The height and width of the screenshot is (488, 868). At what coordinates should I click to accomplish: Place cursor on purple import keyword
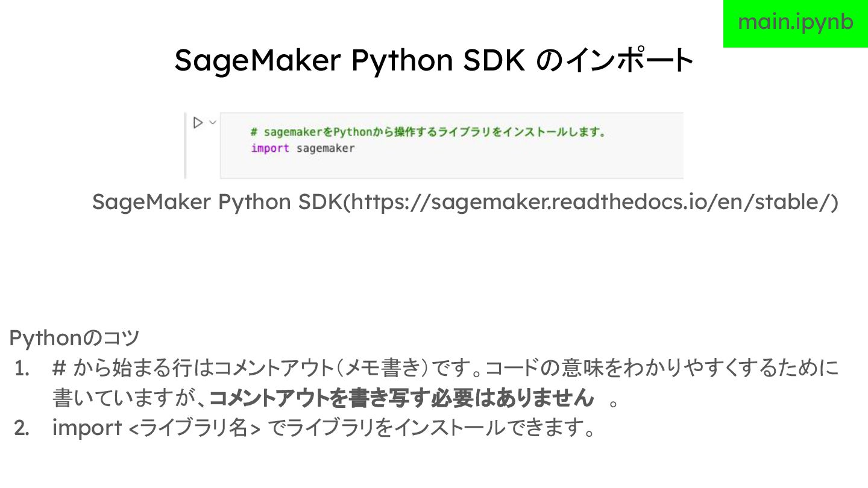[270, 148]
